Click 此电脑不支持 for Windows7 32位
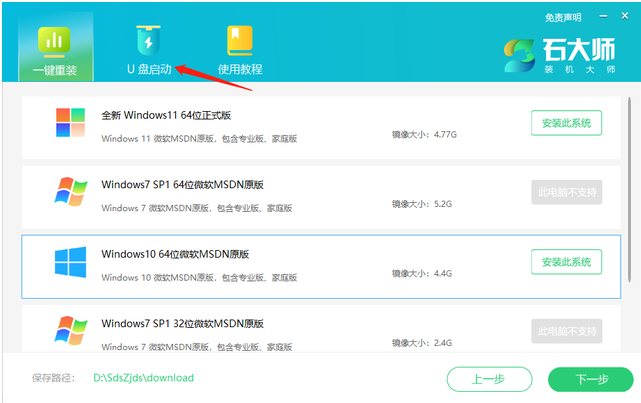Image resolution: width=641 pixels, height=403 pixels. tap(567, 331)
